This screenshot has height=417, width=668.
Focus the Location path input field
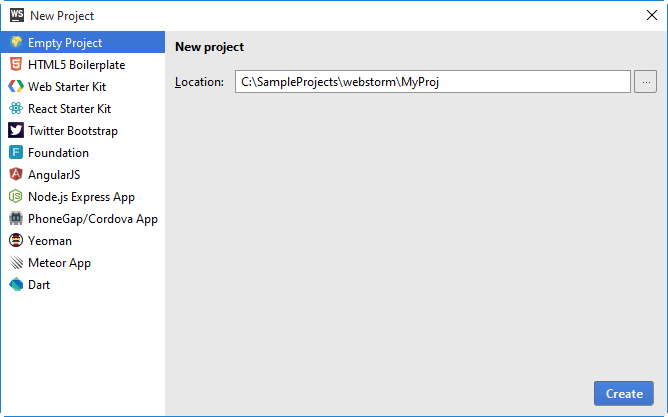(433, 82)
